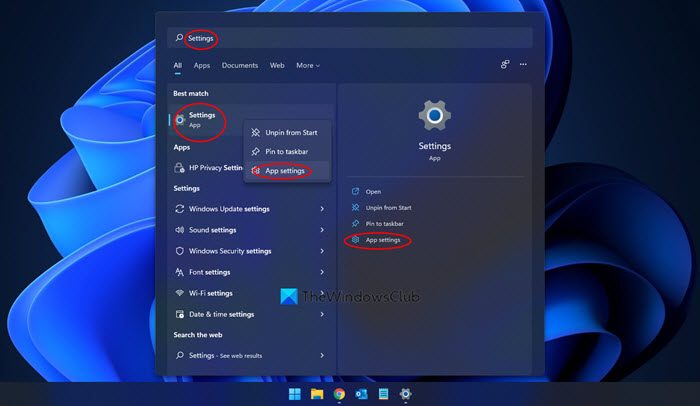Expand the Settings web results chevron
This screenshot has height=406, width=700.
(x=322, y=356)
